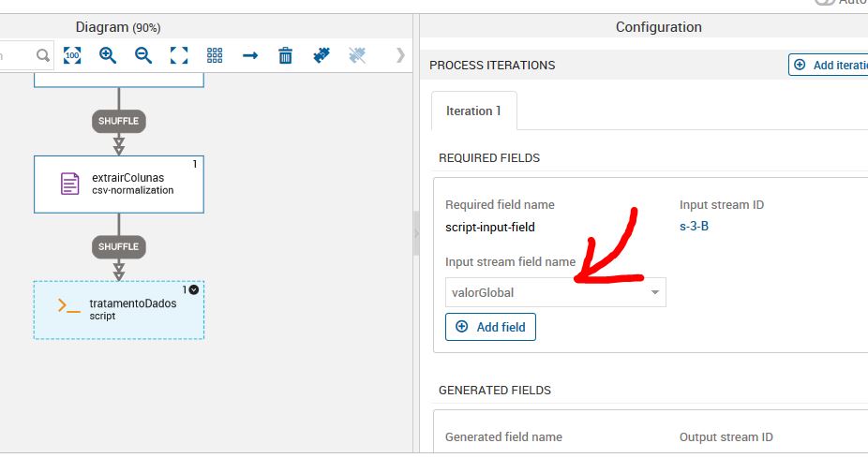
Task: Open the valorGlobal field name dropdown
Action: pyautogui.click(x=655, y=292)
